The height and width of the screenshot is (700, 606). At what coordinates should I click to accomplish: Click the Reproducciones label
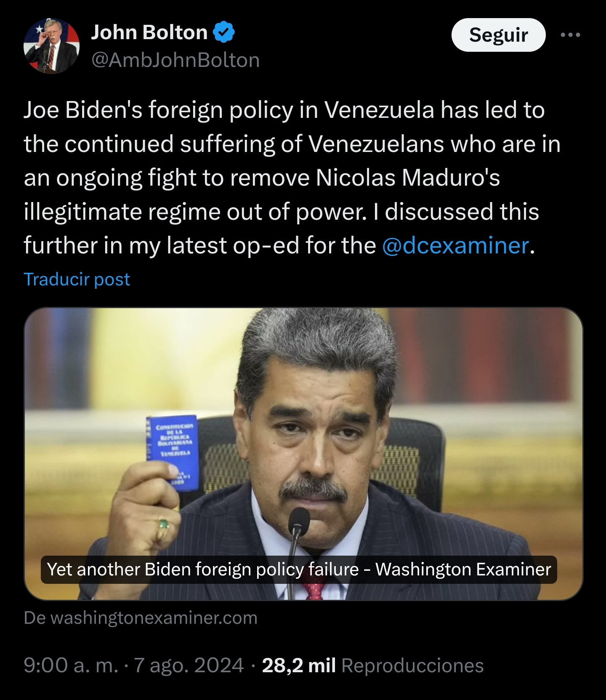[412, 665]
